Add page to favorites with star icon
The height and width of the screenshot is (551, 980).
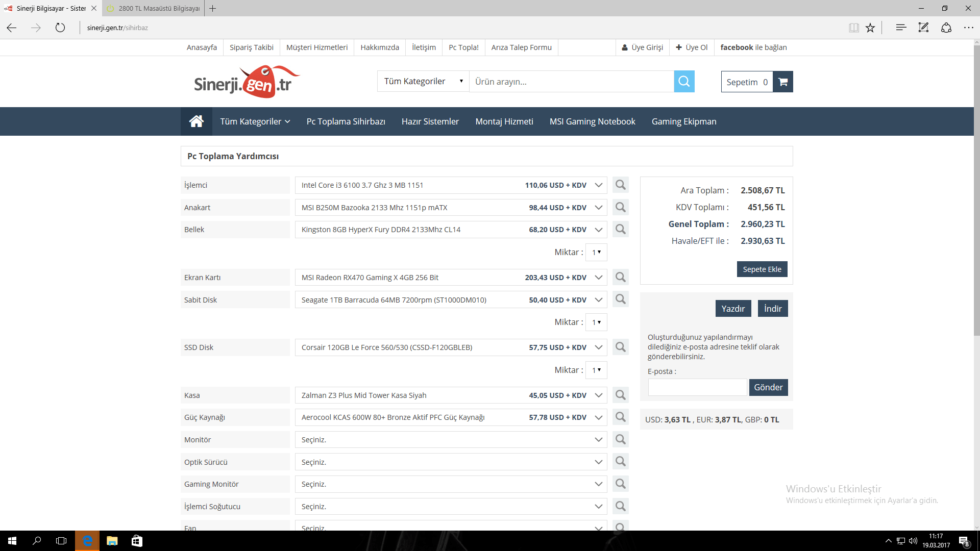870,28
